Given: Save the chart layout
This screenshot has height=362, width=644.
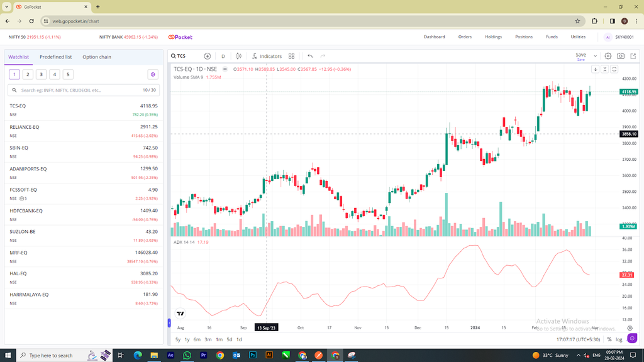Looking at the screenshot, I should (x=580, y=56).
